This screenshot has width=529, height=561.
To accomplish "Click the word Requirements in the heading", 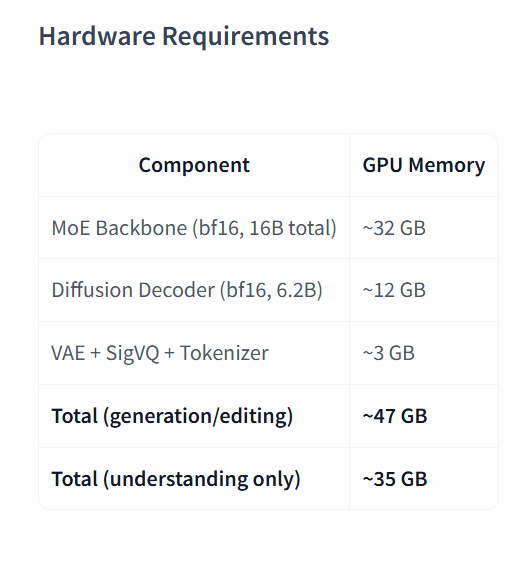I will 246,37.
